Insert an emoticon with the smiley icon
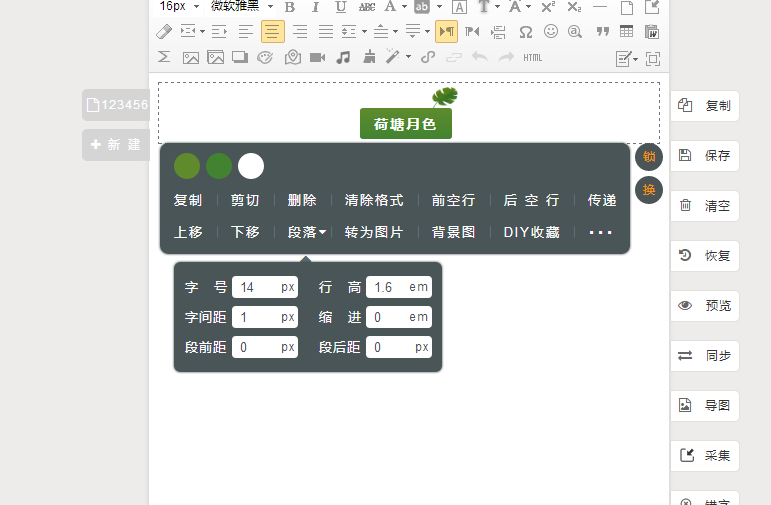This screenshot has width=771, height=505. coord(551,31)
